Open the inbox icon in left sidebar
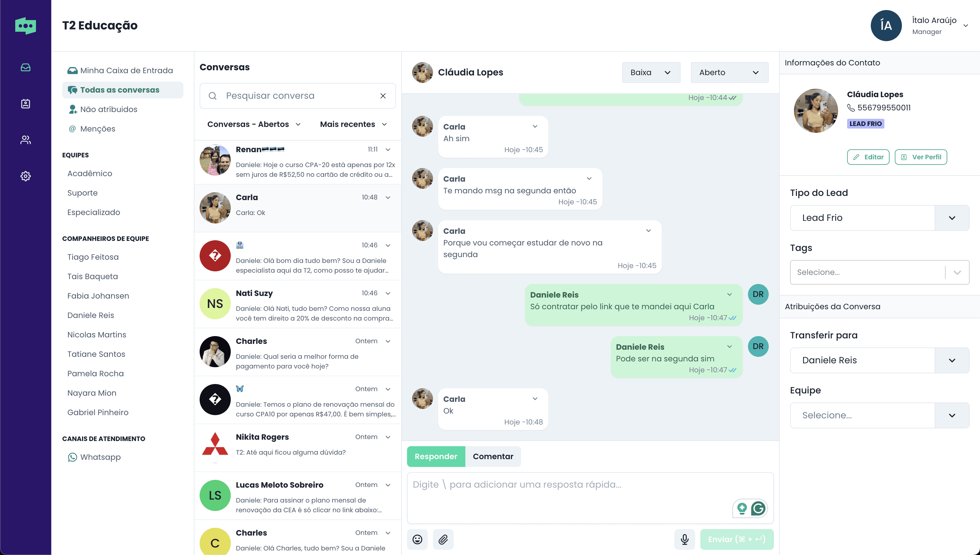Viewport: 980px width, 555px height. pyautogui.click(x=26, y=67)
